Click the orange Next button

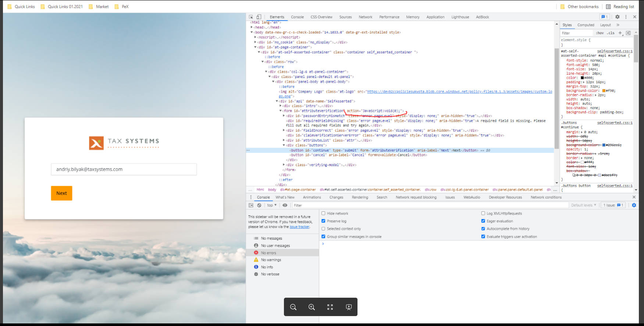tap(61, 193)
